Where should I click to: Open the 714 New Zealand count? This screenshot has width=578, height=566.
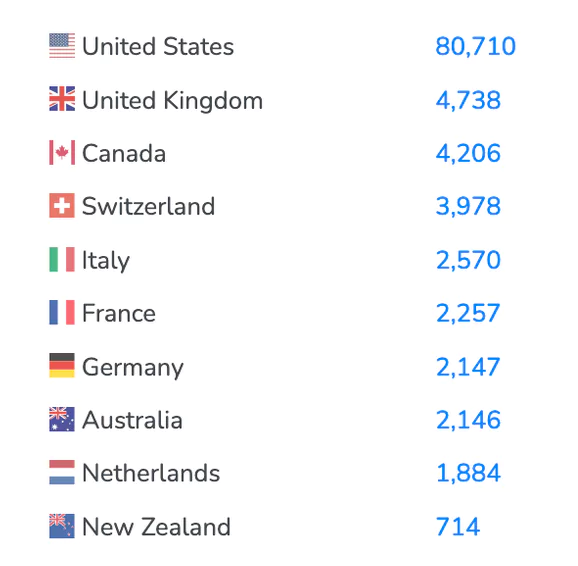pos(458,526)
